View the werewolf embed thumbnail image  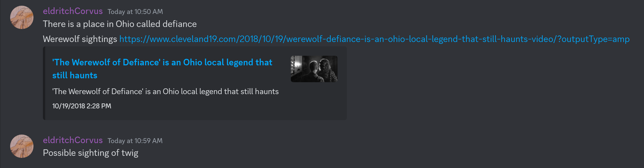pos(314,69)
